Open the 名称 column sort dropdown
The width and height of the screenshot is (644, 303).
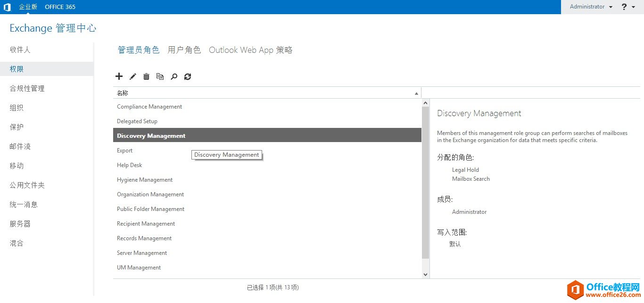pos(416,93)
